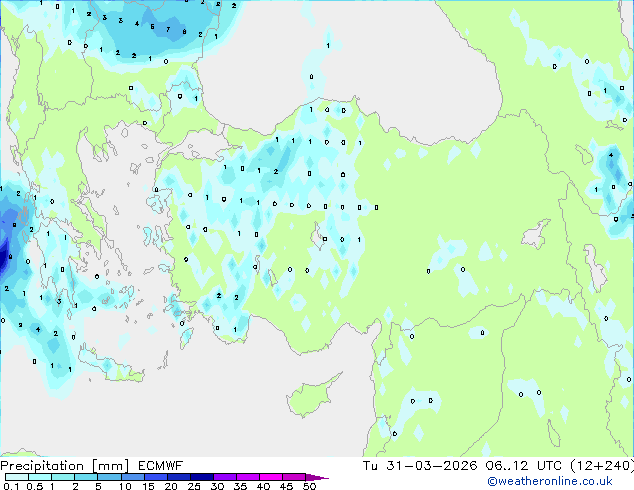Pick the 45–50 mm legend swatch
634x490 pixels.
294,477
